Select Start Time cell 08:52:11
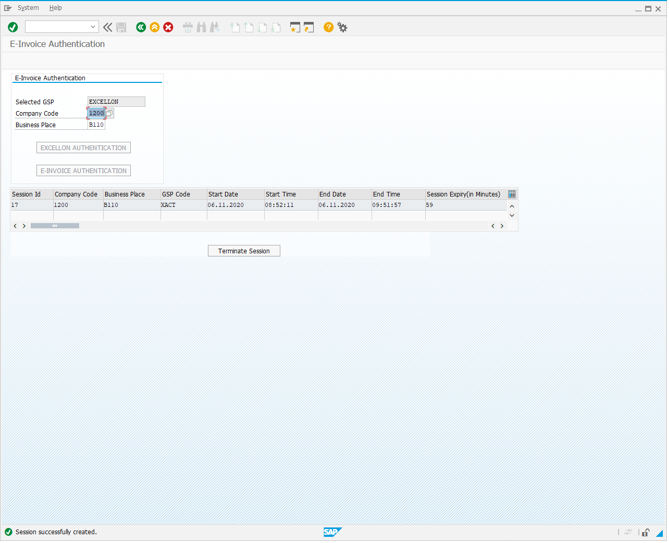The height and width of the screenshot is (543, 669). click(291, 205)
